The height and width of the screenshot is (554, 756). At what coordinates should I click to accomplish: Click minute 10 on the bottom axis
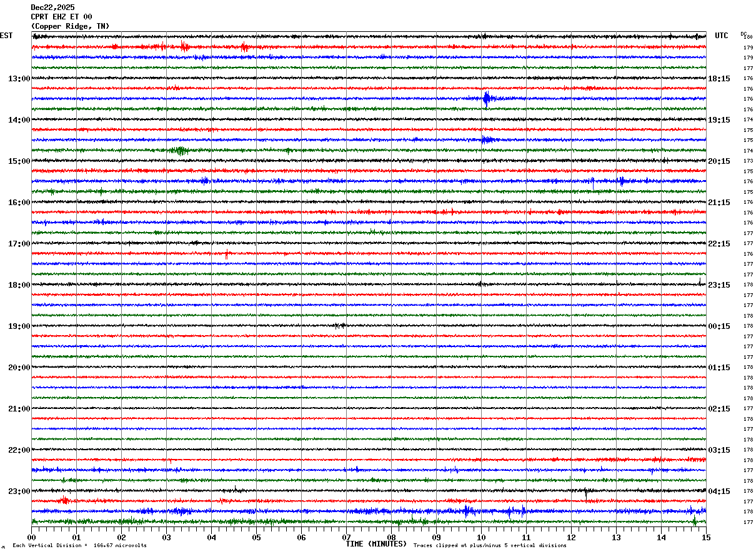pos(481,537)
